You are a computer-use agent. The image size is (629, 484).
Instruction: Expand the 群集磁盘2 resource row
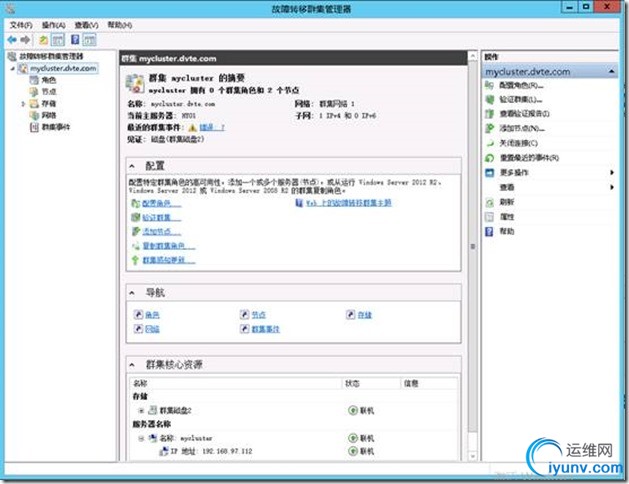coord(141,411)
